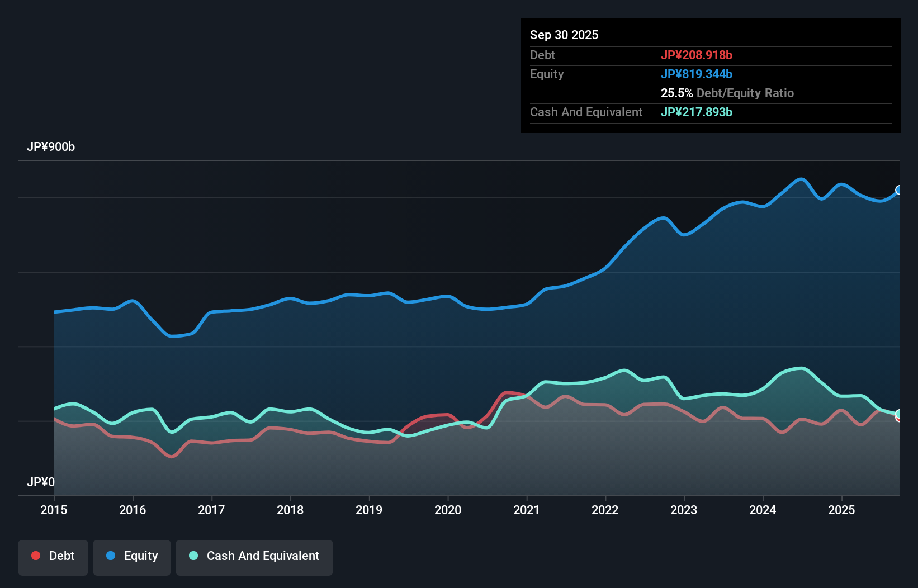The width and height of the screenshot is (918, 588).
Task: Click the JP¥208.918b Debt value
Action: pos(698,55)
